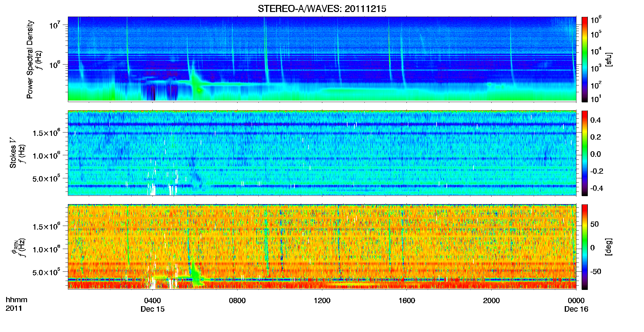Viewport: 644px width, 332px height.
Task: Click the 0400 time axis label
Action: tap(152, 300)
